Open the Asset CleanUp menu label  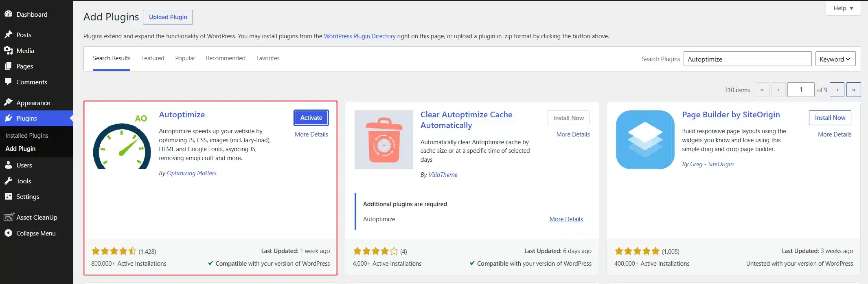click(x=37, y=217)
